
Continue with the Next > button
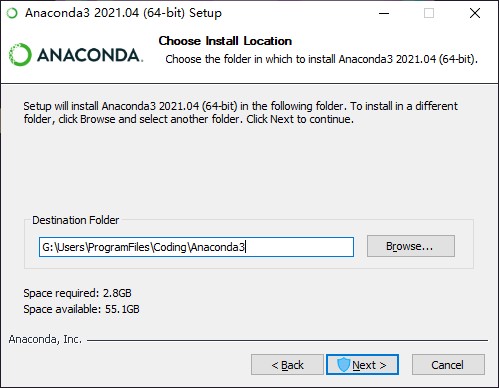(x=362, y=365)
